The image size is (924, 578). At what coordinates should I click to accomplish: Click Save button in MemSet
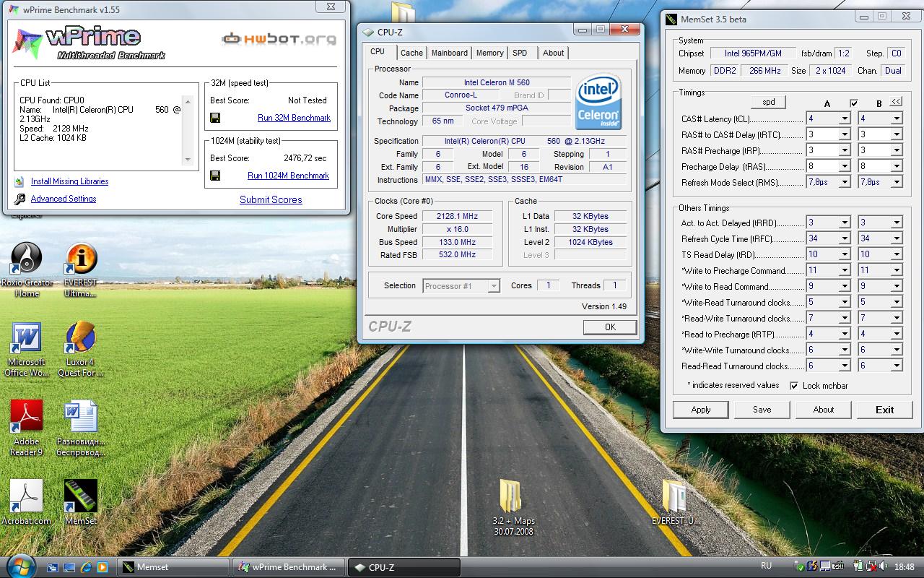tap(762, 410)
